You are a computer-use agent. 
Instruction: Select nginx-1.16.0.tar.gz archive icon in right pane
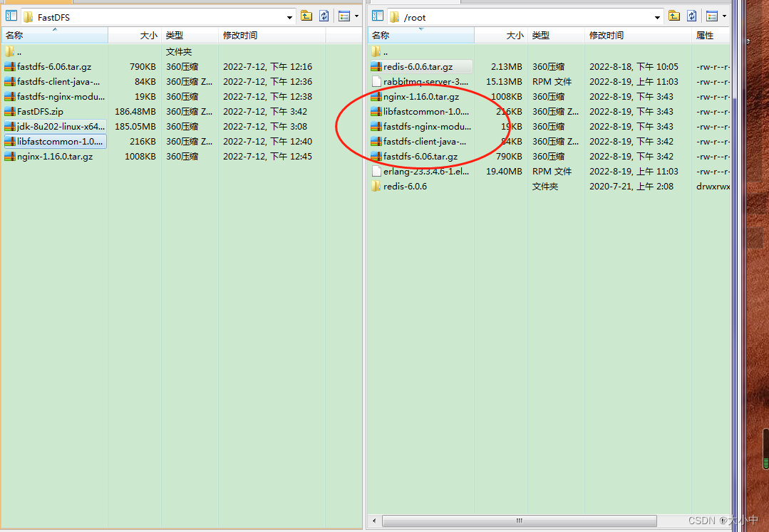tap(376, 97)
